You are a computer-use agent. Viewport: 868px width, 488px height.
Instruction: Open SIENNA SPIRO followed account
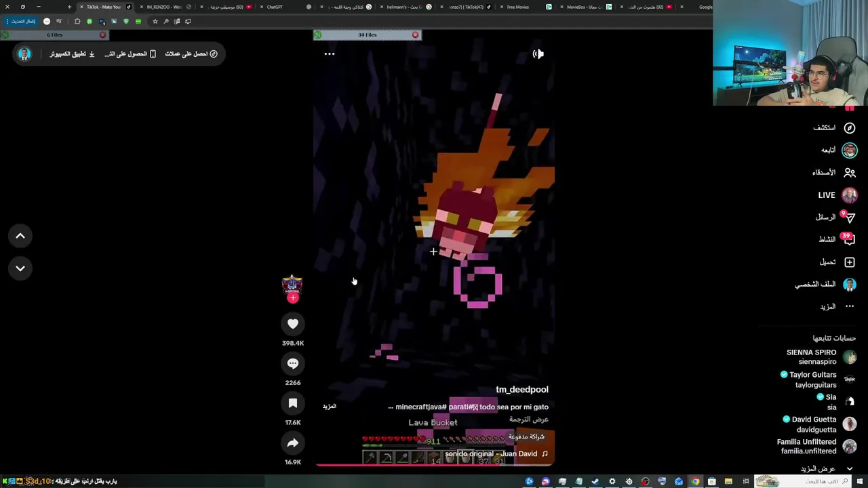(821, 357)
